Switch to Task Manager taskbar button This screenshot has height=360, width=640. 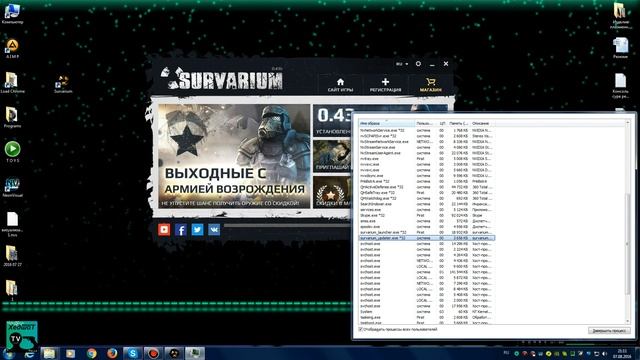tap(195, 353)
